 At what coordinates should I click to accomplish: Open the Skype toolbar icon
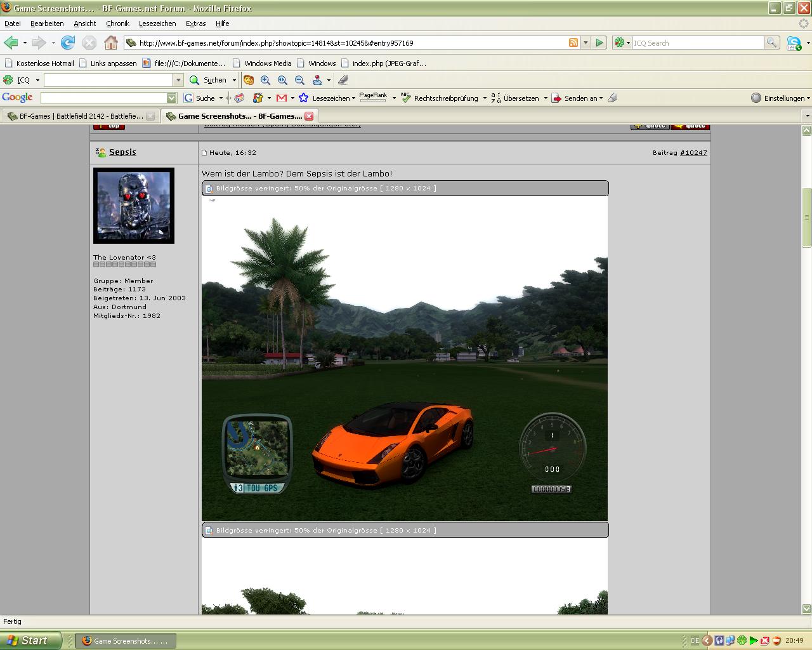coord(794,43)
